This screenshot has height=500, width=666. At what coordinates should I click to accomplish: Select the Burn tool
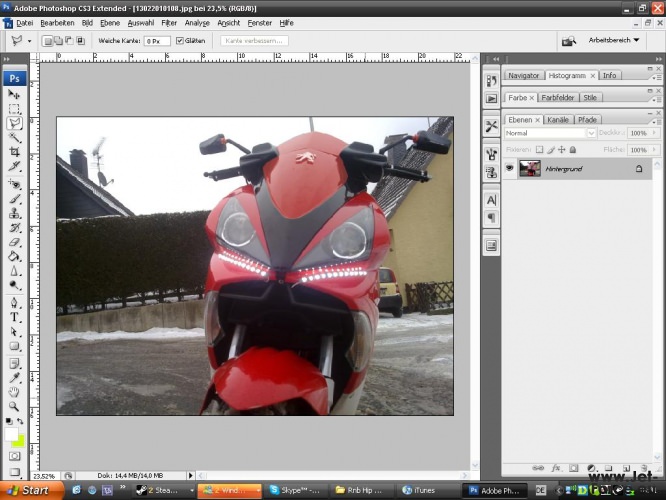tap(14, 285)
